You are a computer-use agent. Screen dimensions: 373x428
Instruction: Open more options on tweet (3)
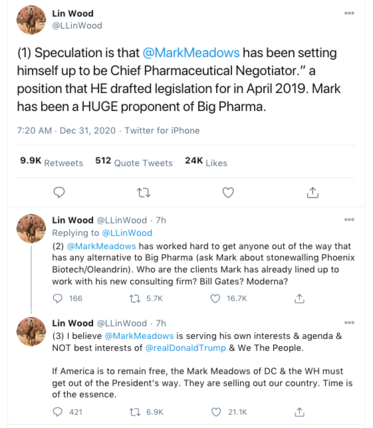(349, 323)
